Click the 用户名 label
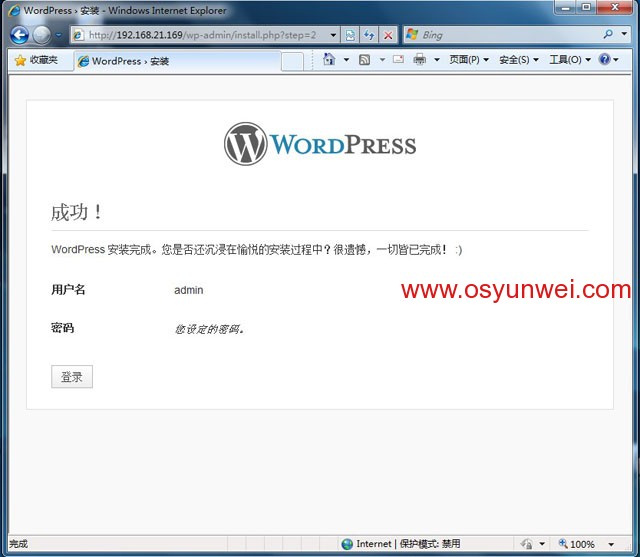This screenshot has width=640, height=557. pos(68,290)
